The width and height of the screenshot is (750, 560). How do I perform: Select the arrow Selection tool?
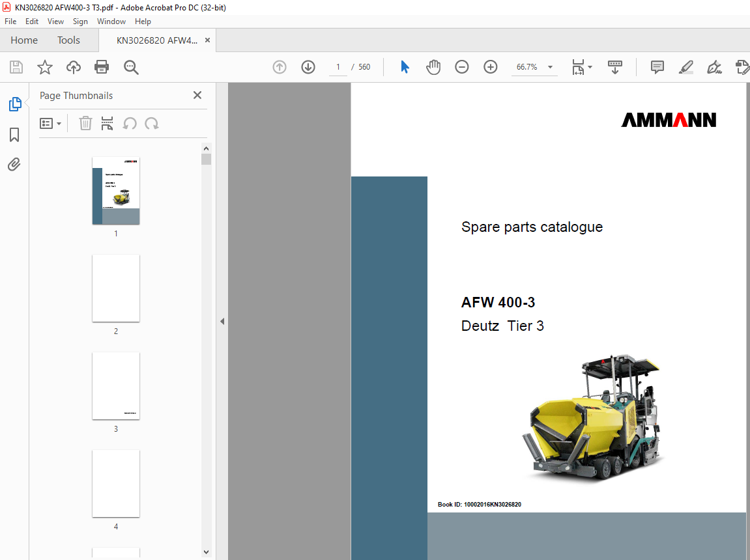[x=405, y=67]
